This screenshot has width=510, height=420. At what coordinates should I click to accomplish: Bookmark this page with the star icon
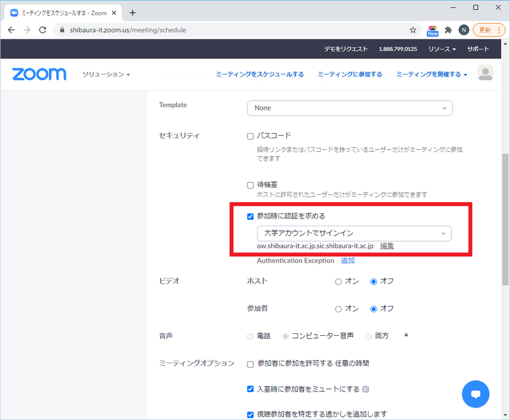tap(412, 30)
